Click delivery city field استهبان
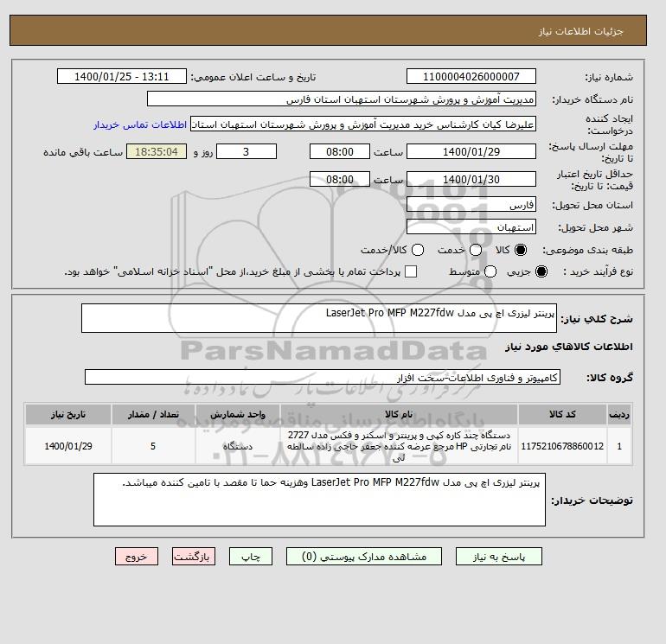This screenshot has width=666, height=644. tap(471, 226)
